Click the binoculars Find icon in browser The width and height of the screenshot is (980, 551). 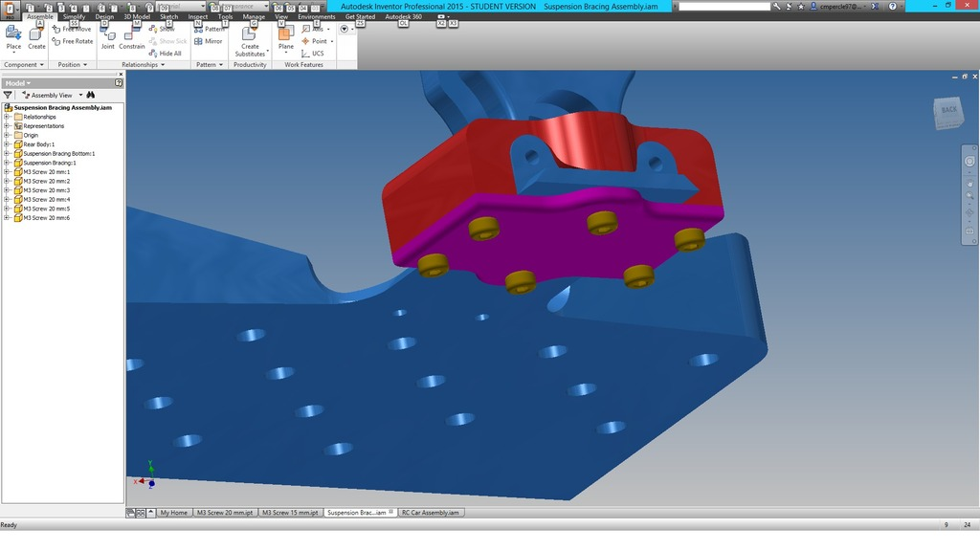91,95
